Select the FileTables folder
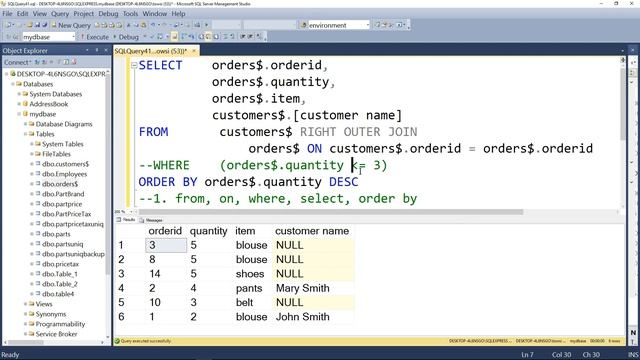This screenshot has width=640, height=360. 56,154
